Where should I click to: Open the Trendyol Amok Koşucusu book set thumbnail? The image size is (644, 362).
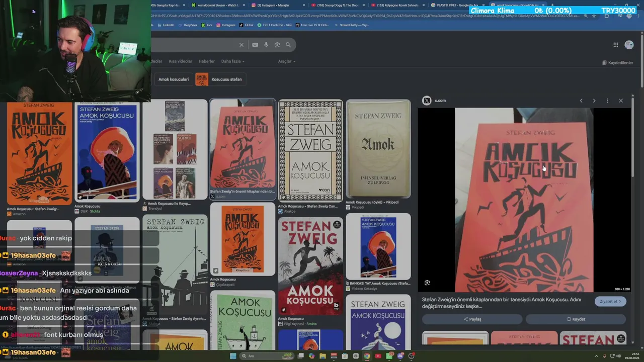(175, 150)
